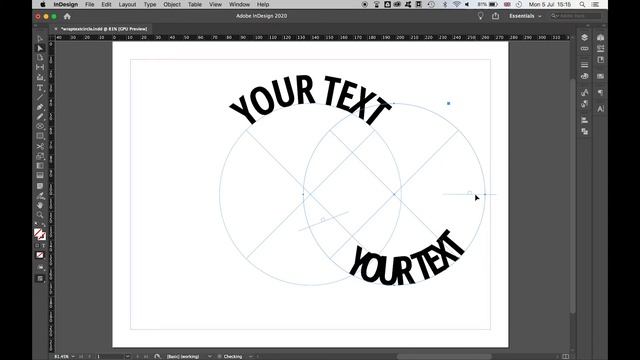
Task: Select the Gap tool
Action: [40, 67]
